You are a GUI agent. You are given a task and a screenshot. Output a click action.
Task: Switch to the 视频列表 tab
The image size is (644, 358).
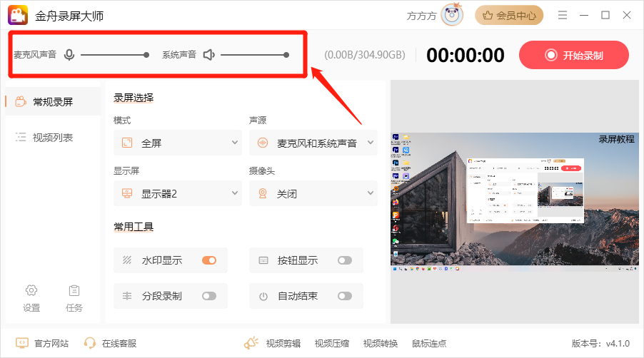click(x=52, y=138)
